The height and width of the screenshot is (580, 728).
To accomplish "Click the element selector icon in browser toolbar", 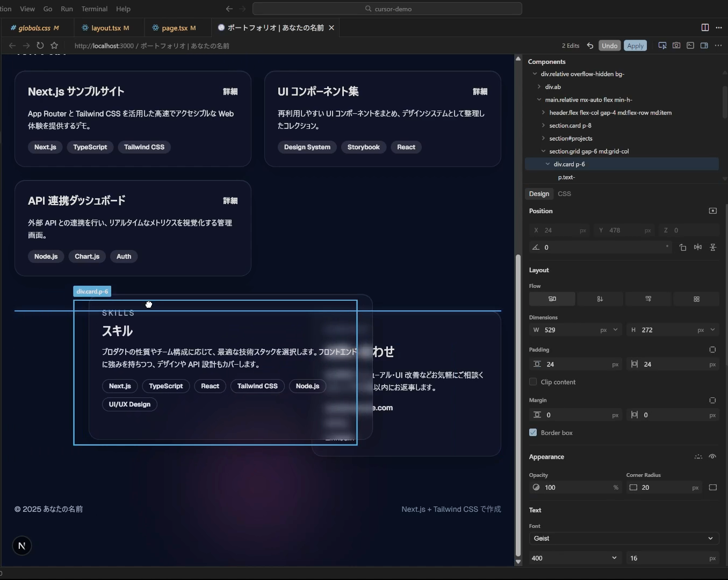I will 662,46.
